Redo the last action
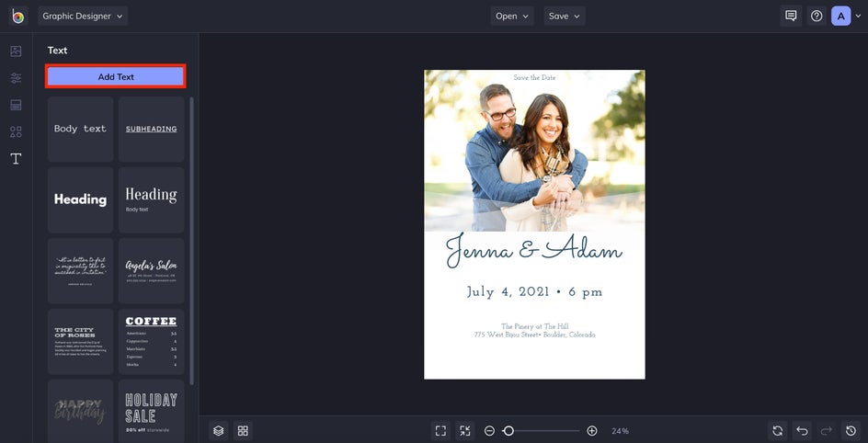 (x=827, y=431)
